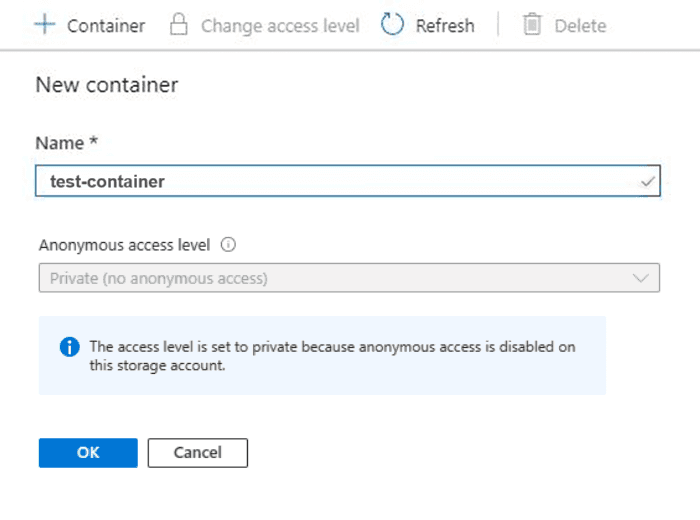Click the validation checkmark in Name field
This screenshot has width=700, height=520.
[x=648, y=182]
